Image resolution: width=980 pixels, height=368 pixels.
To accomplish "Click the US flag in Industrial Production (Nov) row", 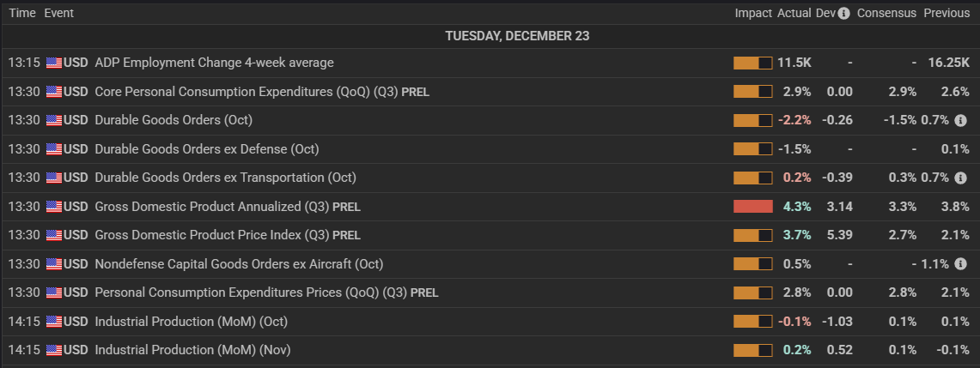I will click(x=54, y=350).
